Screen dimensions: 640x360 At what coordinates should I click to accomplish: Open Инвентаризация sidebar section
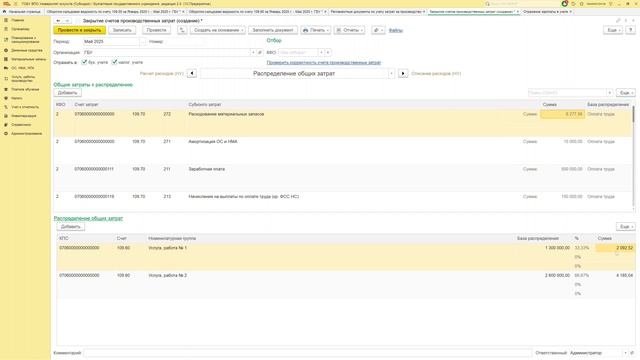click(x=24, y=116)
